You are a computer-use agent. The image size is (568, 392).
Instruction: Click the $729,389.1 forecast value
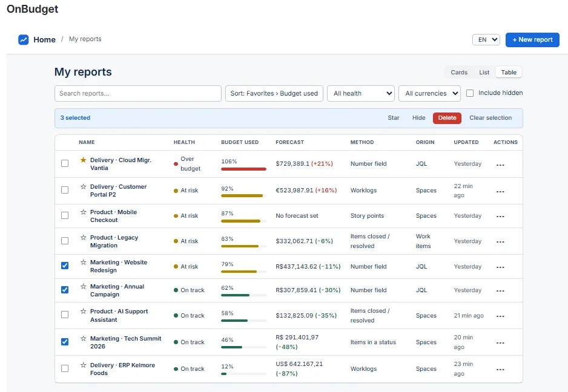tap(292, 163)
